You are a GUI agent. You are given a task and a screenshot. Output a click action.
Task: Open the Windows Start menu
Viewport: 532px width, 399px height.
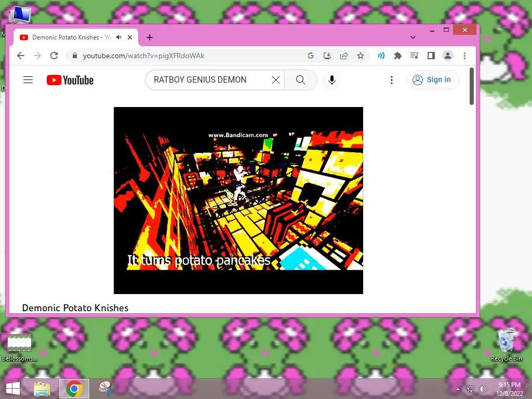[13, 389]
